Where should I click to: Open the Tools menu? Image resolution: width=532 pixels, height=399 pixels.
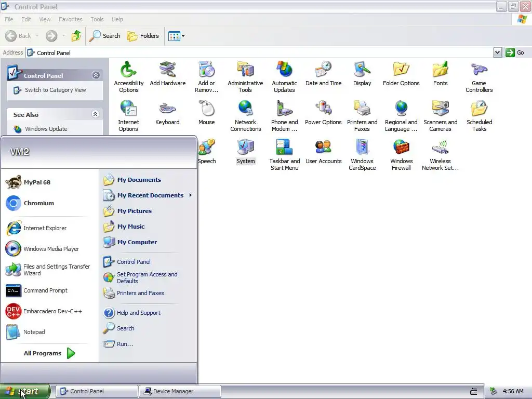97,19
